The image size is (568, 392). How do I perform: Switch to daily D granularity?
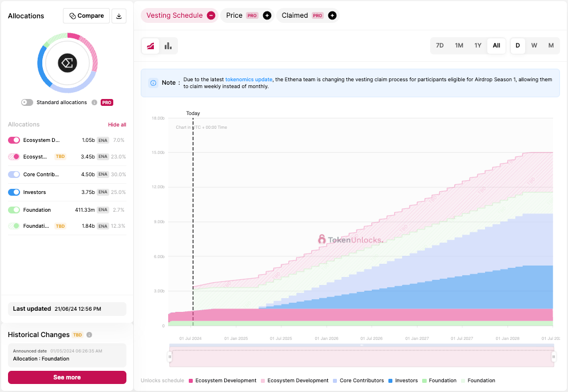coord(518,46)
